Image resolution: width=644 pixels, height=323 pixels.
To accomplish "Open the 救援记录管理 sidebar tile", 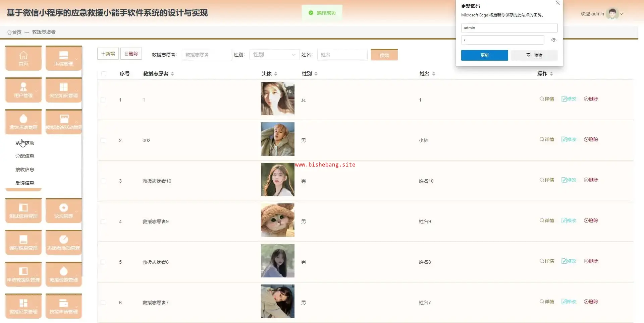I will point(23,306).
